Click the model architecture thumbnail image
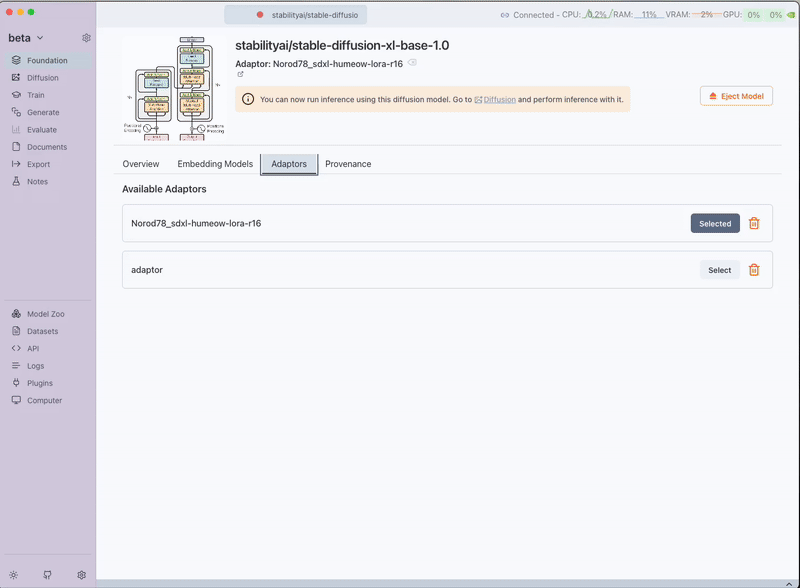The image size is (800, 588). [x=175, y=88]
